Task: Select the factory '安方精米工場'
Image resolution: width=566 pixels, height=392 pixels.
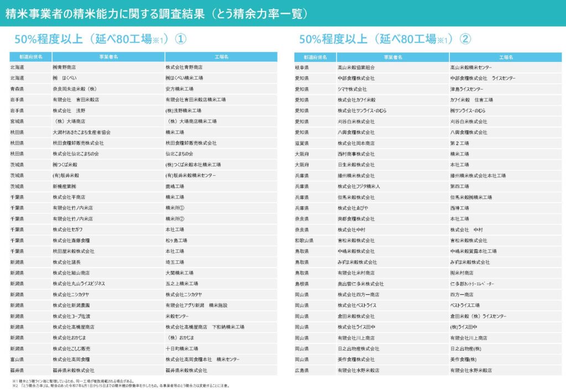Action: pos(180,89)
